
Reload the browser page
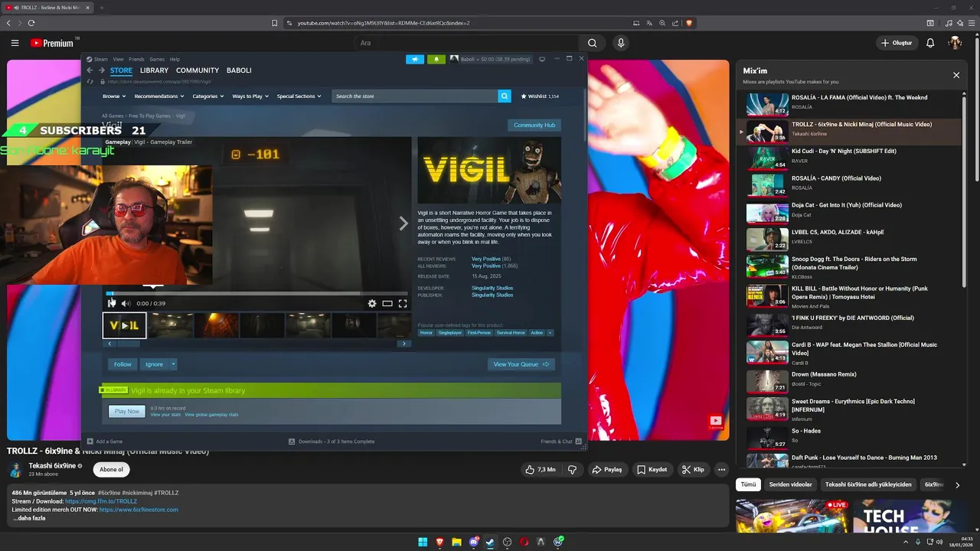[x=31, y=23]
